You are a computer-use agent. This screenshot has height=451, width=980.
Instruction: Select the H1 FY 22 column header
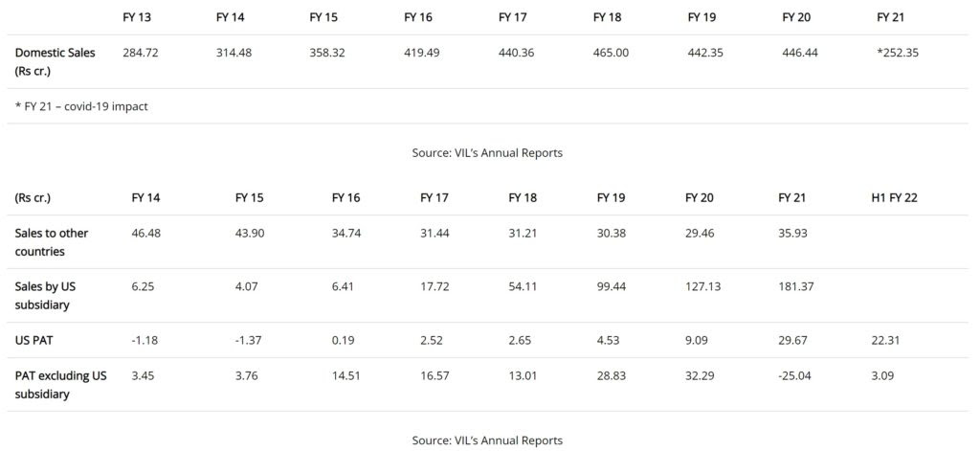tap(894, 198)
